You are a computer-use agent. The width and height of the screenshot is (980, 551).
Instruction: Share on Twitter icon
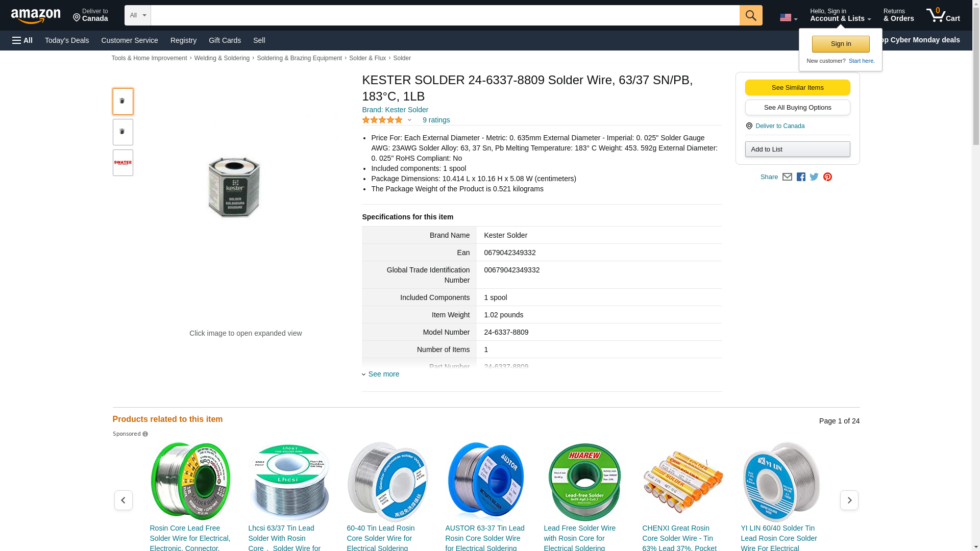click(x=814, y=177)
